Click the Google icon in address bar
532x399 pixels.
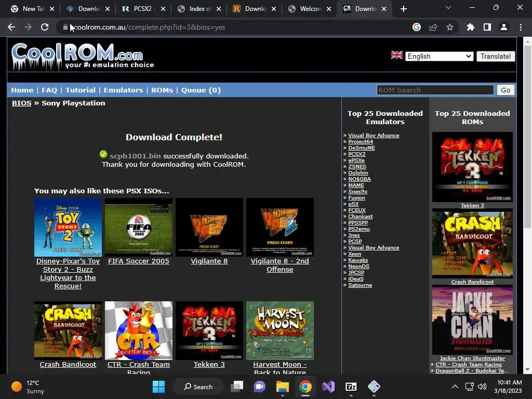coord(417,27)
